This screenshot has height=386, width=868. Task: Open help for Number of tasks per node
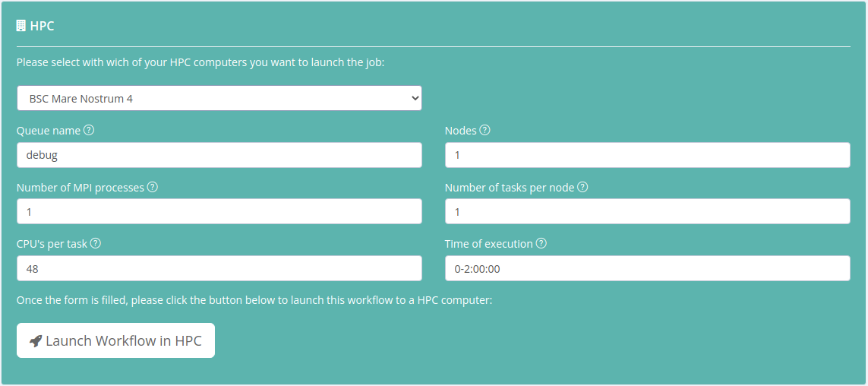coord(582,187)
